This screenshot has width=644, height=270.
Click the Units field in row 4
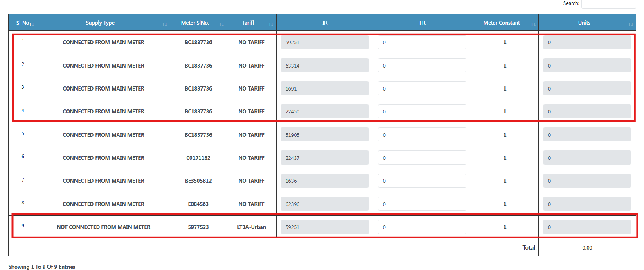coord(587,111)
